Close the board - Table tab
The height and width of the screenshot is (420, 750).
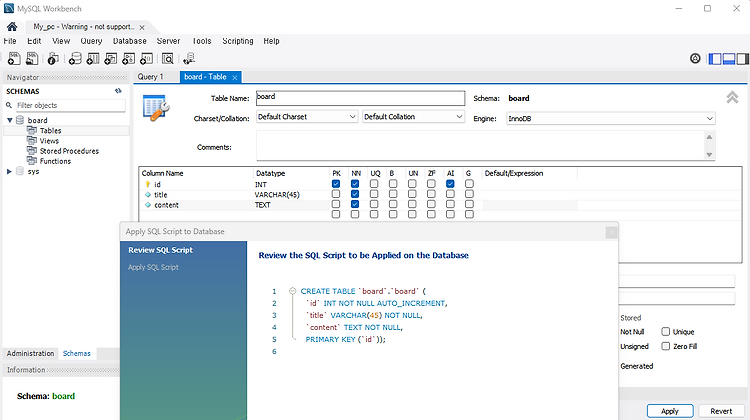(234, 77)
